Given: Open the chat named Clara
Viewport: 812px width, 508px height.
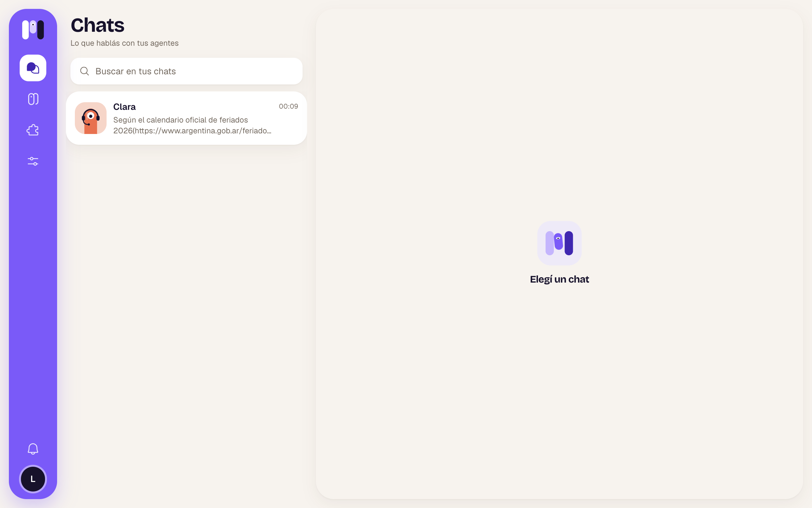Looking at the screenshot, I should click(x=187, y=118).
